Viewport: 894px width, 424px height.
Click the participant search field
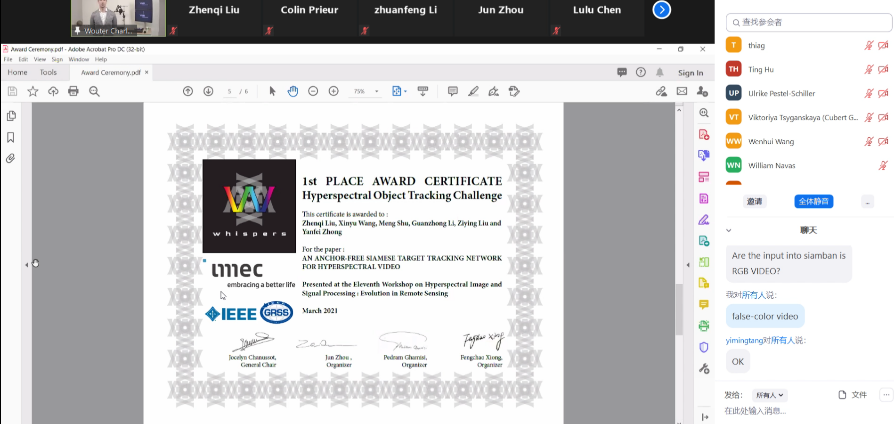(x=810, y=21)
